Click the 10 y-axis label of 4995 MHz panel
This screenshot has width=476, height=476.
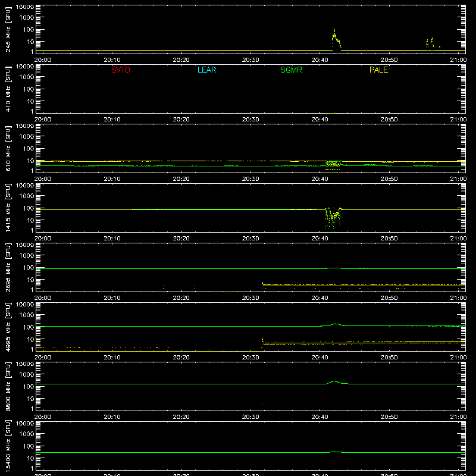[x=31, y=339]
